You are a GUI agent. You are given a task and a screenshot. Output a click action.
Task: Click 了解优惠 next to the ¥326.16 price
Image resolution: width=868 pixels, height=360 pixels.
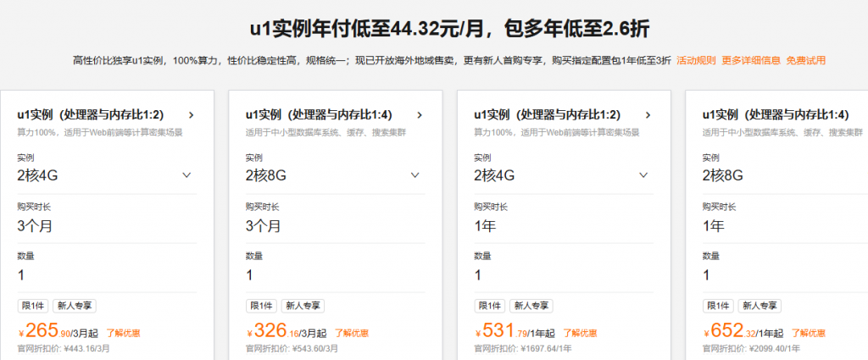pyautogui.click(x=352, y=333)
